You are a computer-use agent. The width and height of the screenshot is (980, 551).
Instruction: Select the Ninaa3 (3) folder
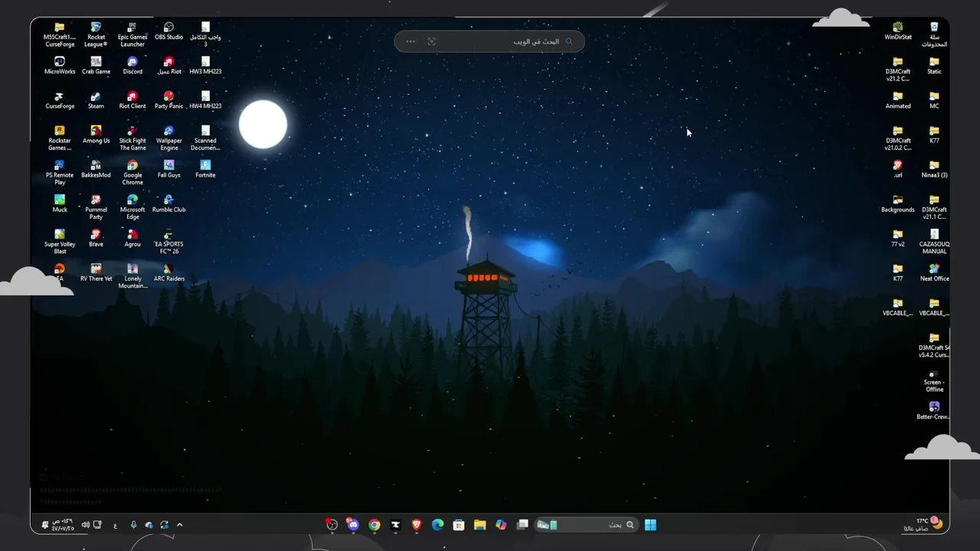[934, 169]
